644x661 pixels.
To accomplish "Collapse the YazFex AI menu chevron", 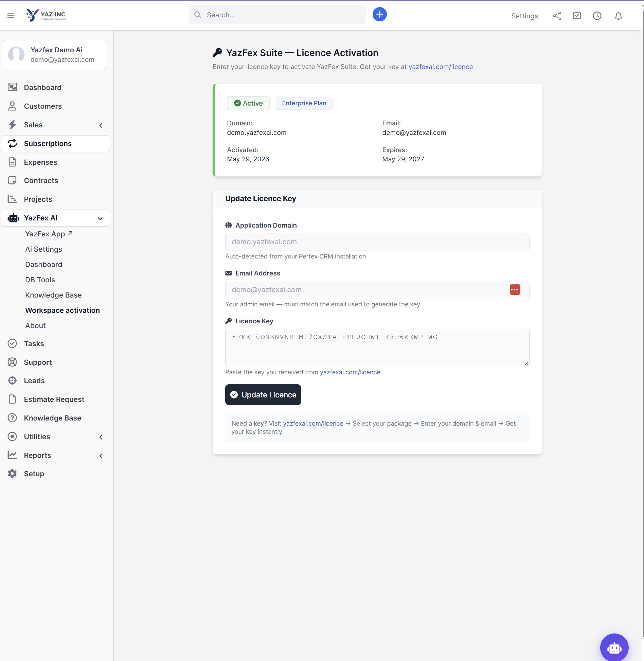I will click(100, 218).
